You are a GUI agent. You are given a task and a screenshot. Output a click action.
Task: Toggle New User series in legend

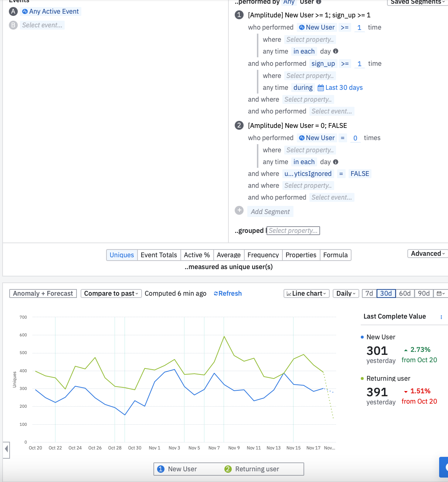pos(179,469)
